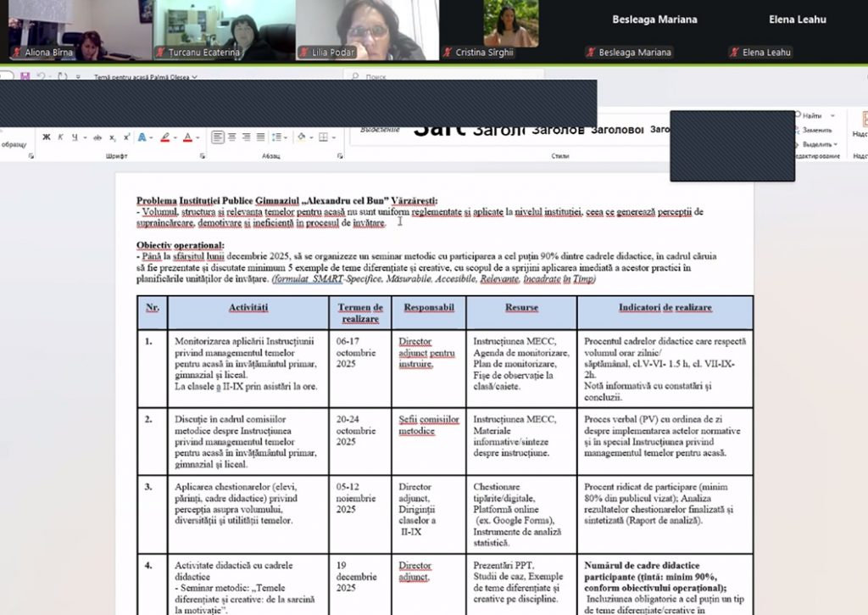Image resolution: width=868 pixels, height=615 pixels.
Task: Apply text highlight color
Action: point(164,137)
